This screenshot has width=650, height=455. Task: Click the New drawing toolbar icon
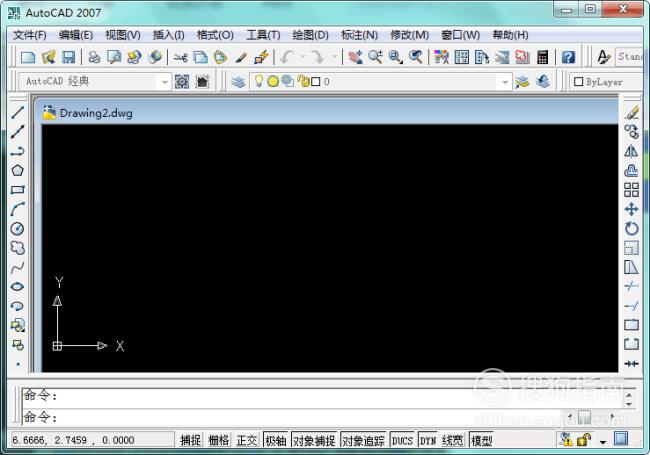point(28,57)
